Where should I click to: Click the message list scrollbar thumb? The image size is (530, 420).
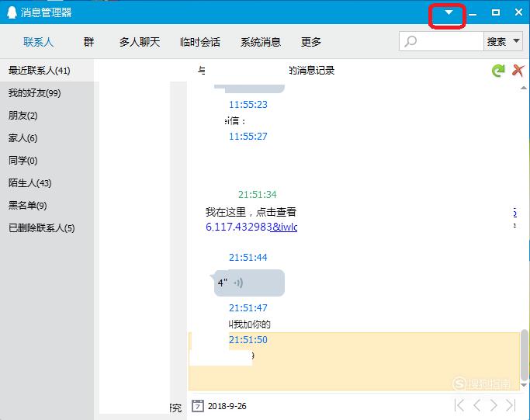point(524,355)
